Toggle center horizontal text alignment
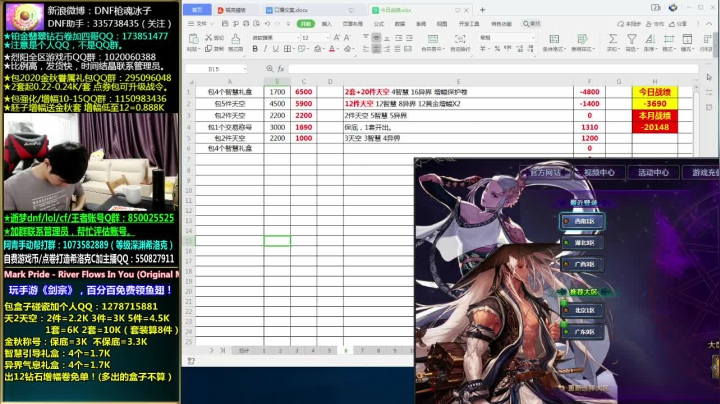 point(376,49)
